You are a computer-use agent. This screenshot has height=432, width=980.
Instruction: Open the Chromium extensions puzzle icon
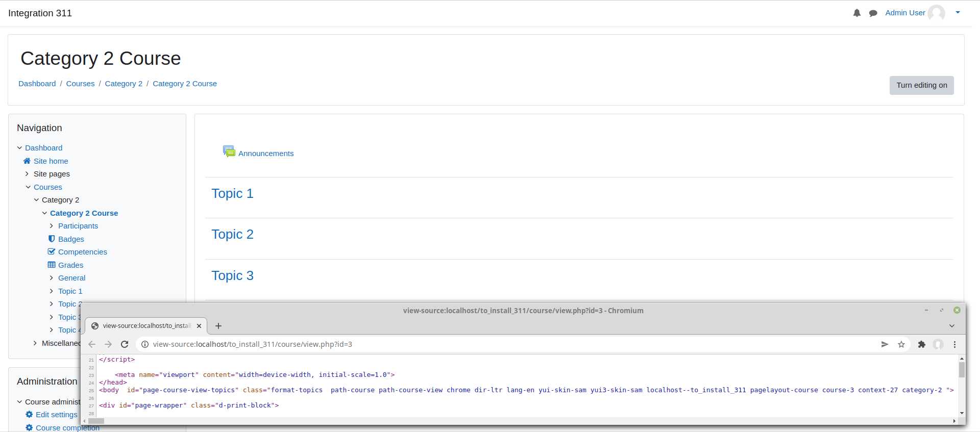tap(922, 344)
